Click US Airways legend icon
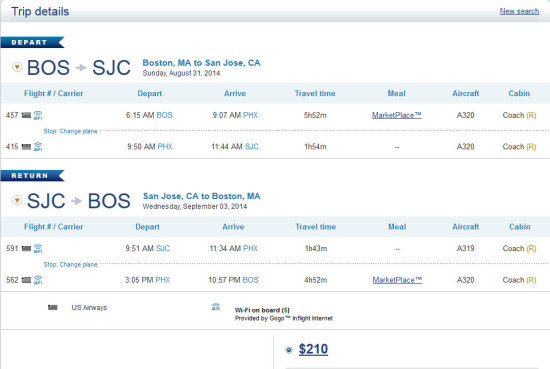550x369 pixels. (53, 308)
